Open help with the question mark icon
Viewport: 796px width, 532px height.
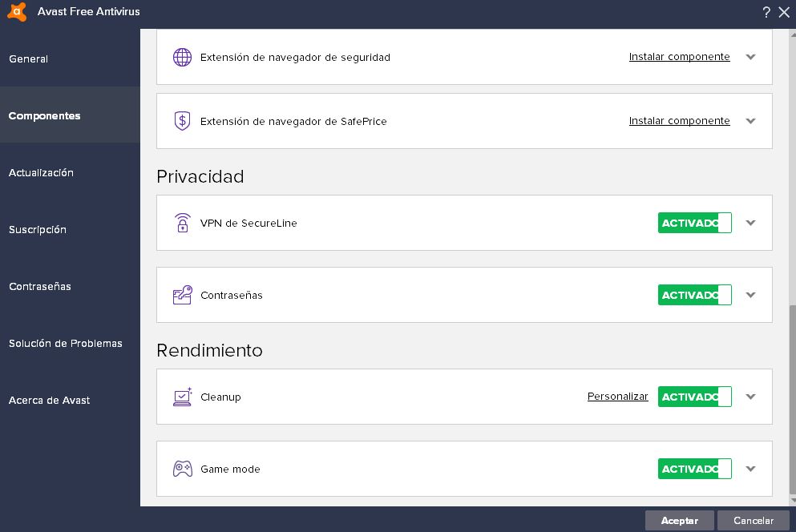pyautogui.click(x=766, y=12)
